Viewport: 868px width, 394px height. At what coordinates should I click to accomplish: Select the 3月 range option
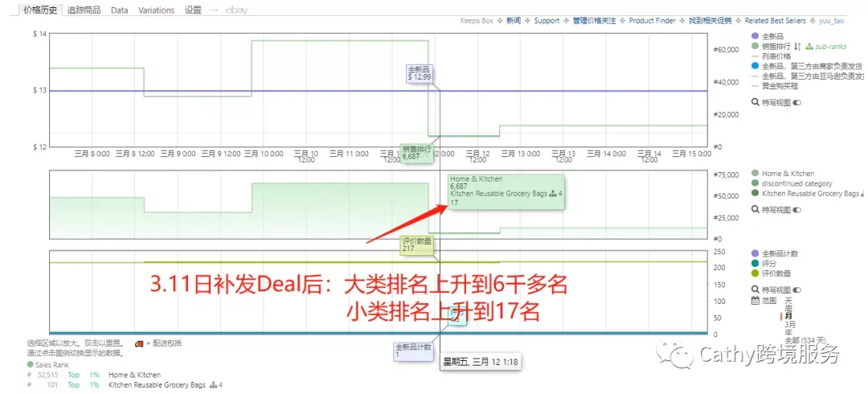point(790,324)
